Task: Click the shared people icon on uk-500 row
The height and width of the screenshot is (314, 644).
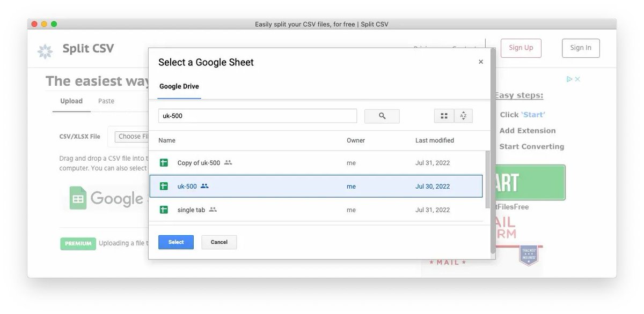Action: click(x=204, y=186)
